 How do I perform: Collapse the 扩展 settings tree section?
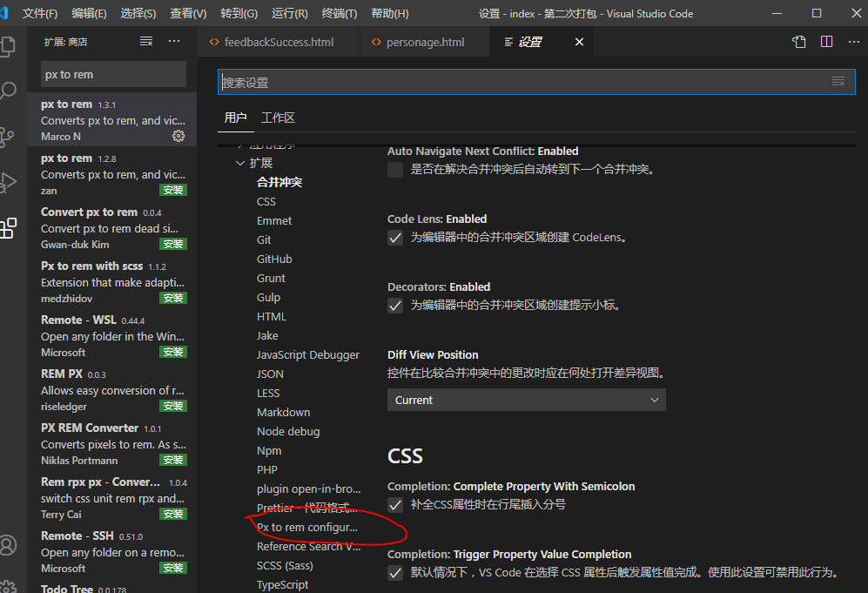click(240, 163)
